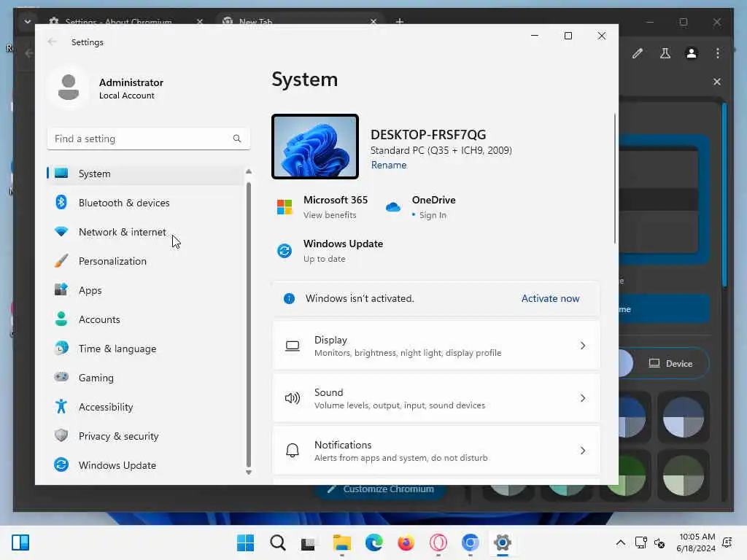747x560 pixels.
Task: Rename the PC DESKTOP-FRSF7QG
Action: click(389, 165)
